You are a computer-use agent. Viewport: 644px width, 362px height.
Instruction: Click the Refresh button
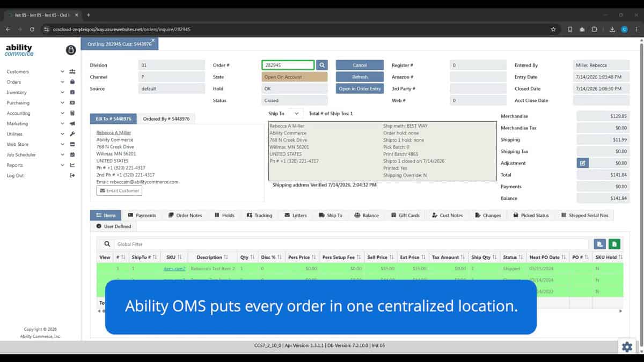click(360, 77)
